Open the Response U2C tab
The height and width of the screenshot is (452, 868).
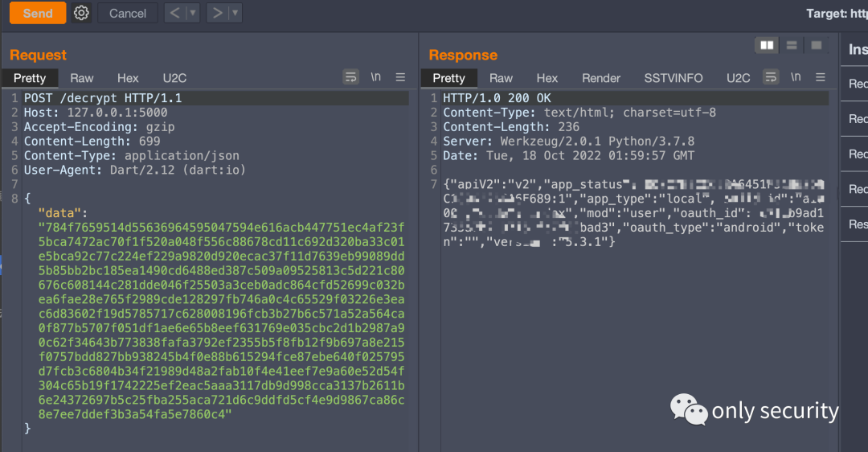[x=738, y=78]
